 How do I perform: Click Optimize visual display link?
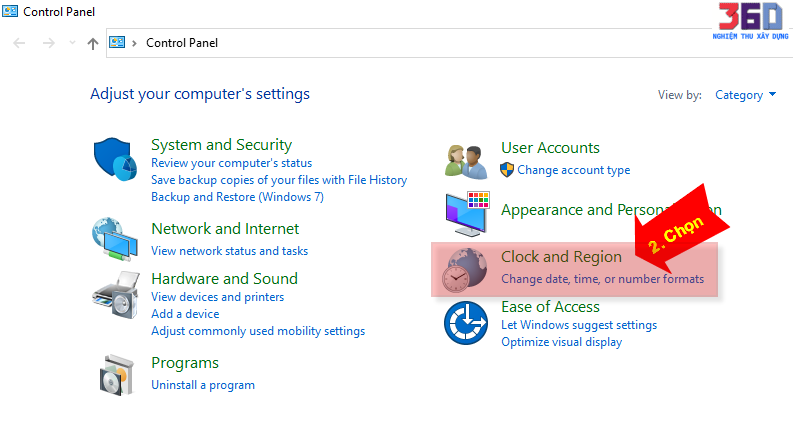coord(561,342)
